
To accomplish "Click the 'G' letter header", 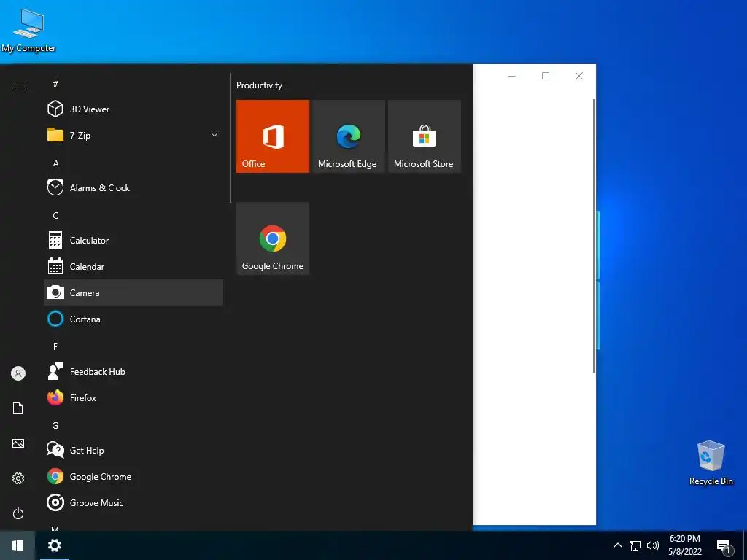I will [x=55, y=425].
